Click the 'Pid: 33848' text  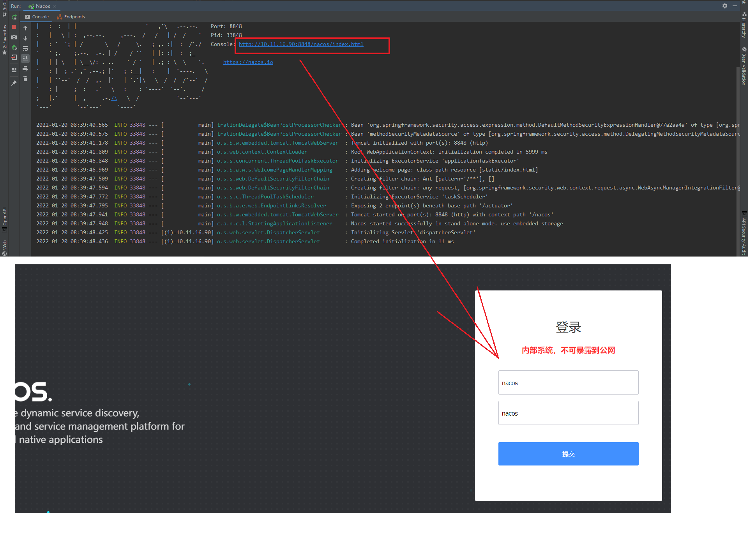click(x=226, y=35)
